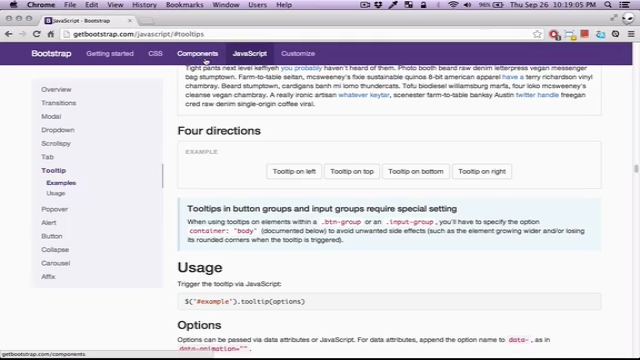Open the Chrome menu in menu bar
Viewport: 640px width, 360px height.
pos(41,5)
